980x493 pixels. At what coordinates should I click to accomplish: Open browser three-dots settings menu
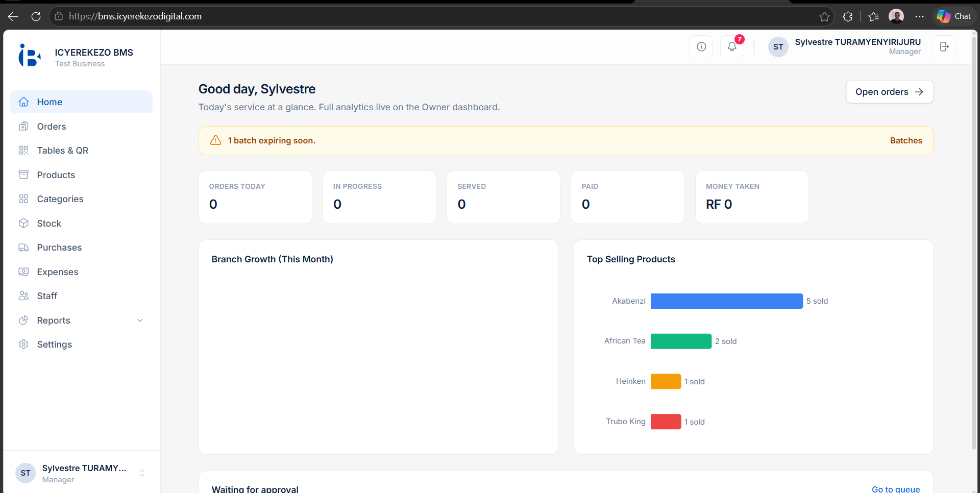coord(919,16)
